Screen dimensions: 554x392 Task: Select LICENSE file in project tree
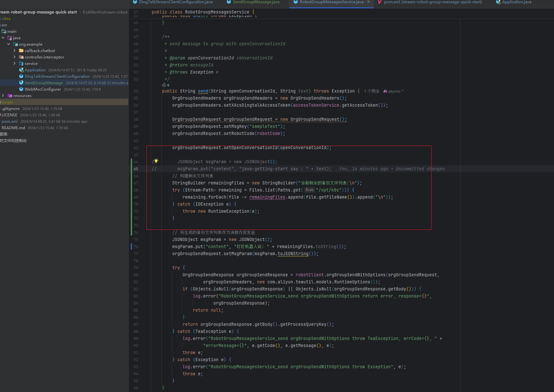(64, 115)
